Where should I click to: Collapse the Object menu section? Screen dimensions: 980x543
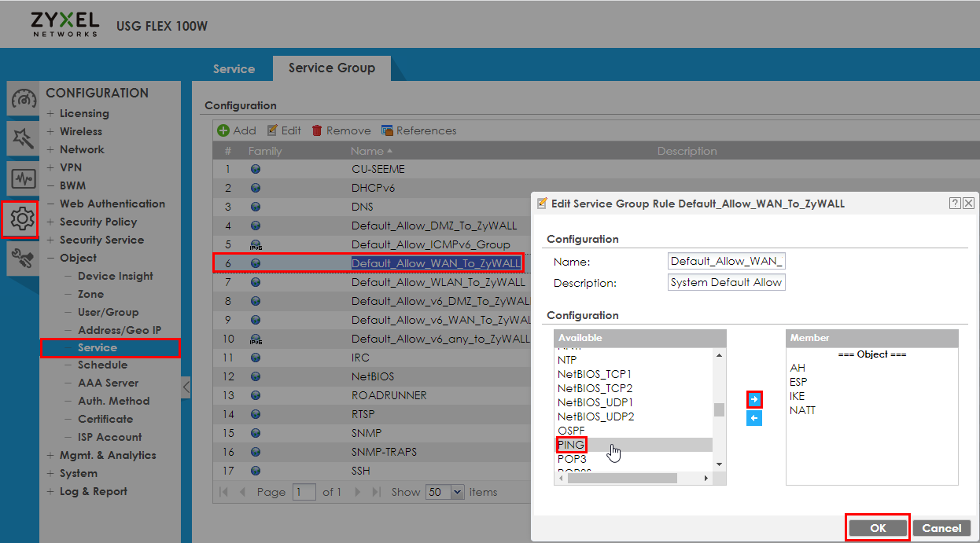50,258
